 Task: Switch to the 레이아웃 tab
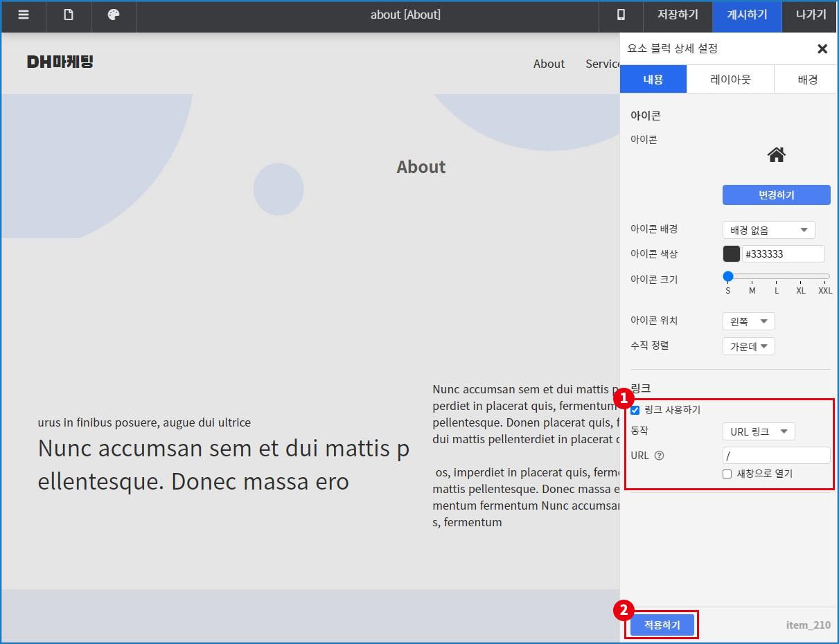point(730,80)
